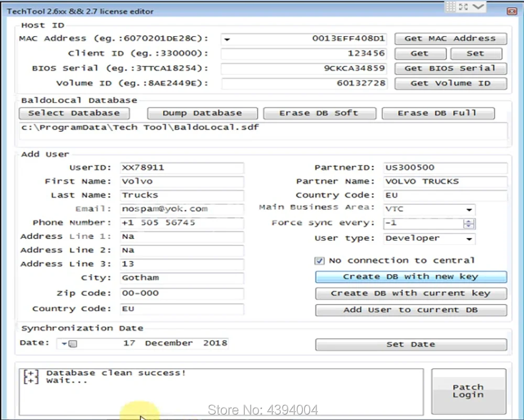
Task: Focus the Client ID input field
Action: [304, 53]
